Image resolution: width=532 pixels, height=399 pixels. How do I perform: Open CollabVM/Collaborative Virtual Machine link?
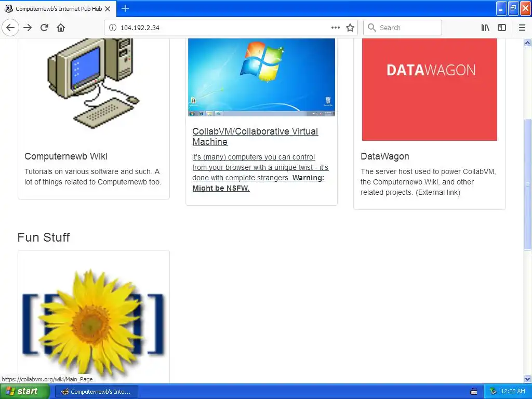[255, 137]
